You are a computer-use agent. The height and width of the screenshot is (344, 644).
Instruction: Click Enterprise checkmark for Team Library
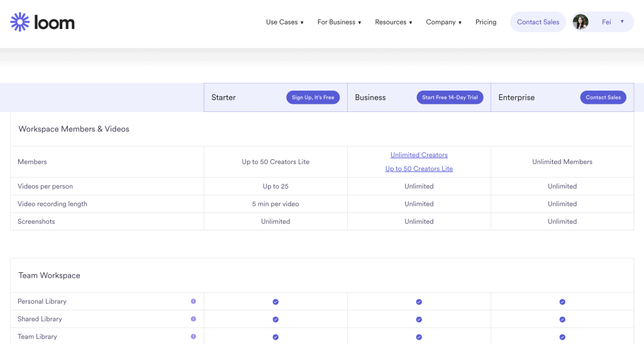tap(562, 337)
